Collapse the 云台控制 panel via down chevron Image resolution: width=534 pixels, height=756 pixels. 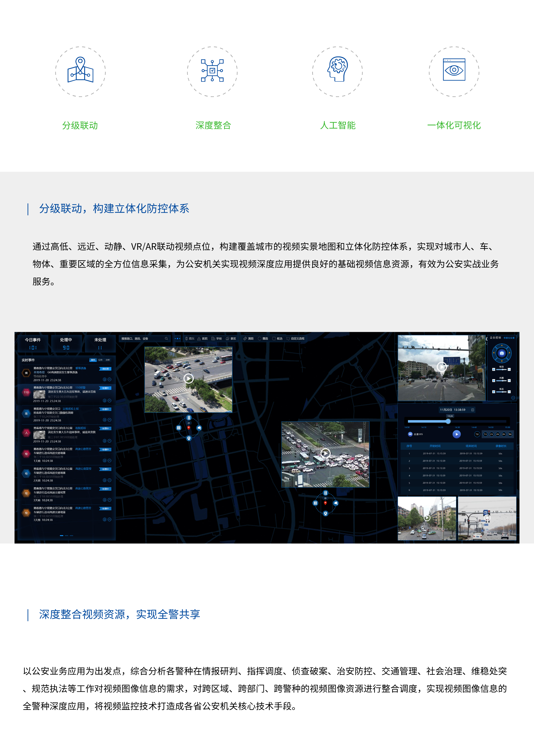[513, 398]
